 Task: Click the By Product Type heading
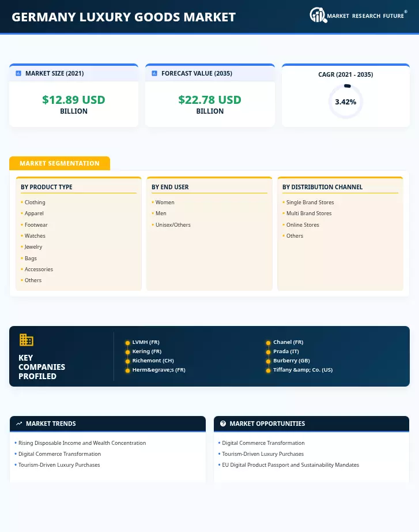click(x=47, y=187)
